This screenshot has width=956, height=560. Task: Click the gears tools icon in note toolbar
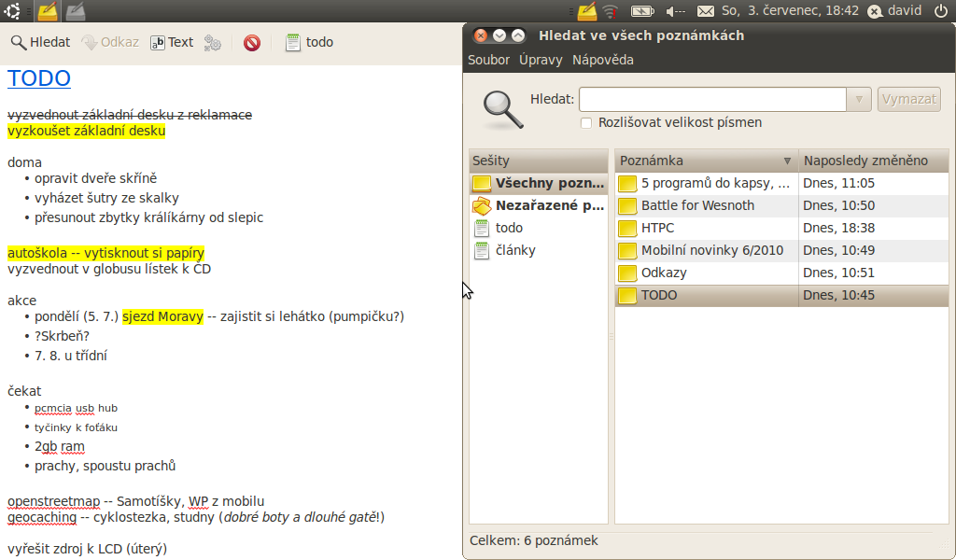(213, 43)
